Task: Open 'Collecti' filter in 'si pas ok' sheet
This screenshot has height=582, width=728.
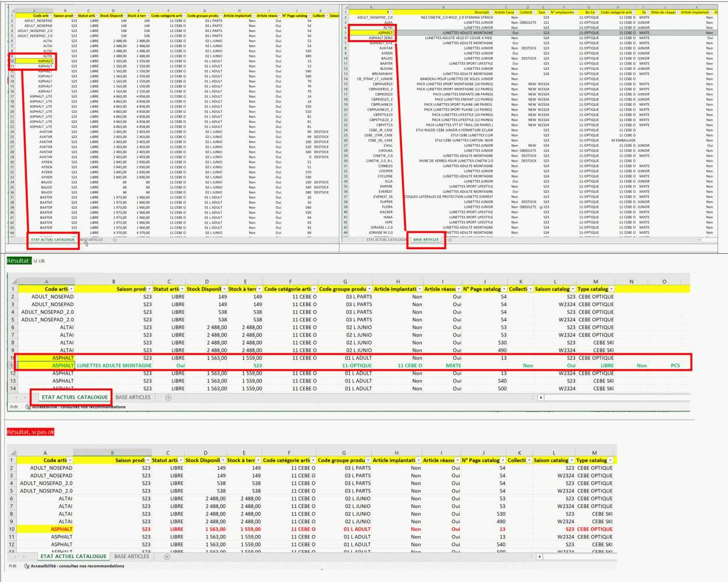Action: point(528,460)
